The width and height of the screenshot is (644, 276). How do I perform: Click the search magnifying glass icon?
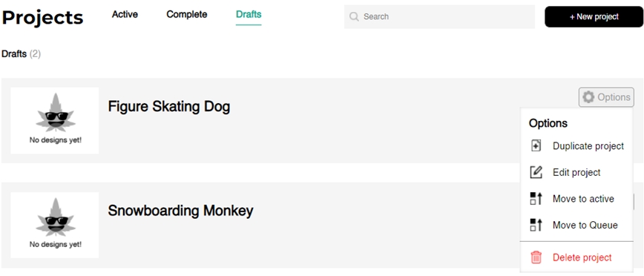tap(354, 16)
